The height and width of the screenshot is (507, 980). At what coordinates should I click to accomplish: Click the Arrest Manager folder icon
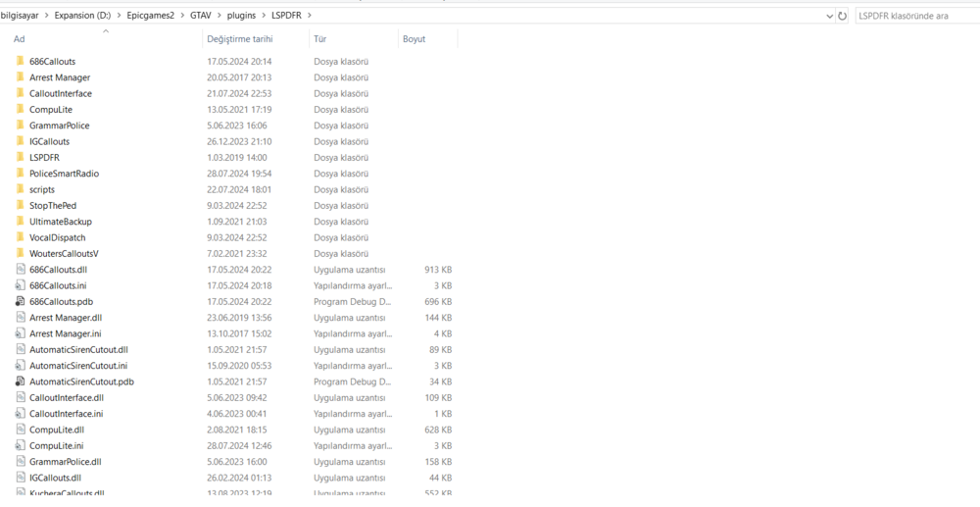(x=20, y=77)
